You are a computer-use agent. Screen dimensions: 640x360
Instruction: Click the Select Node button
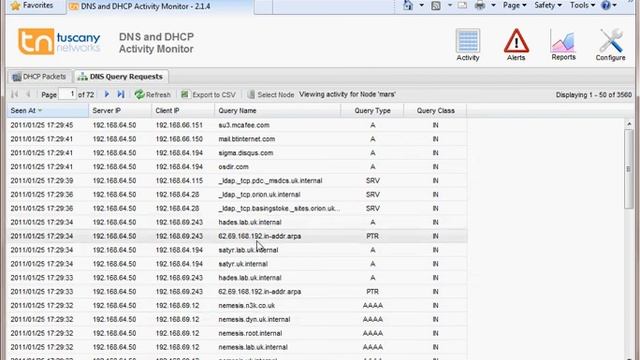271,94
